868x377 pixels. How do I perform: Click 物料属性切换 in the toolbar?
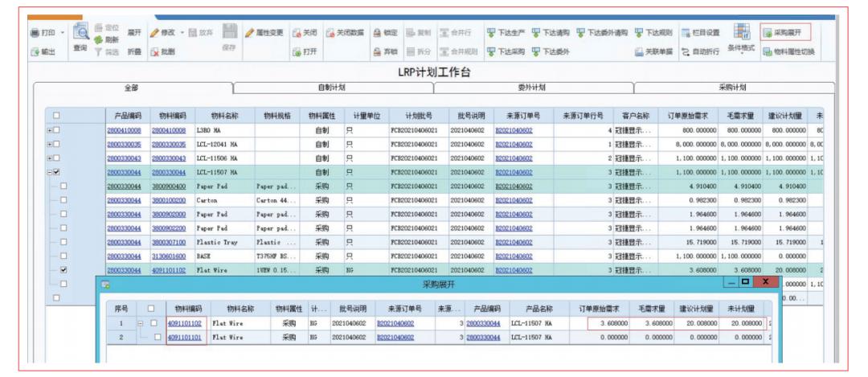788,52
